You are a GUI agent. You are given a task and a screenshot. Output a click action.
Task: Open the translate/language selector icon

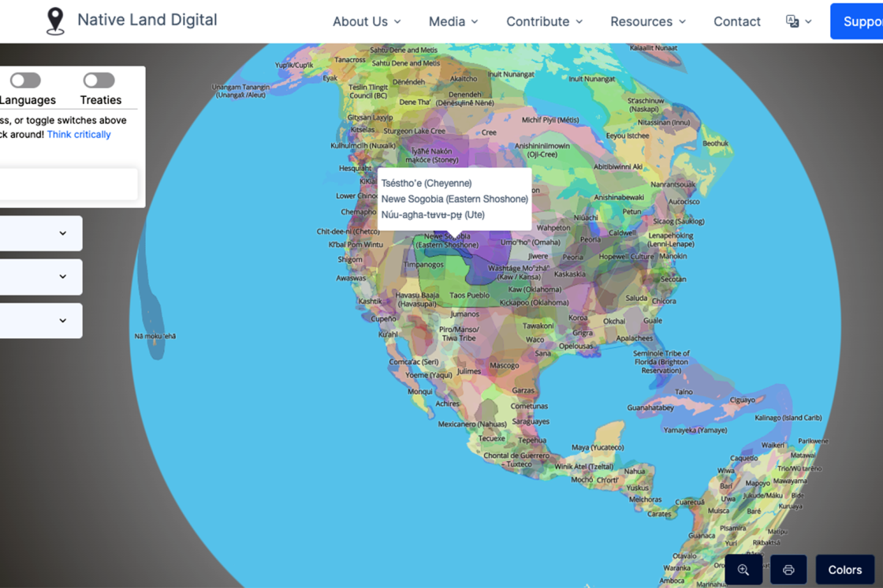click(x=792, y=21)
